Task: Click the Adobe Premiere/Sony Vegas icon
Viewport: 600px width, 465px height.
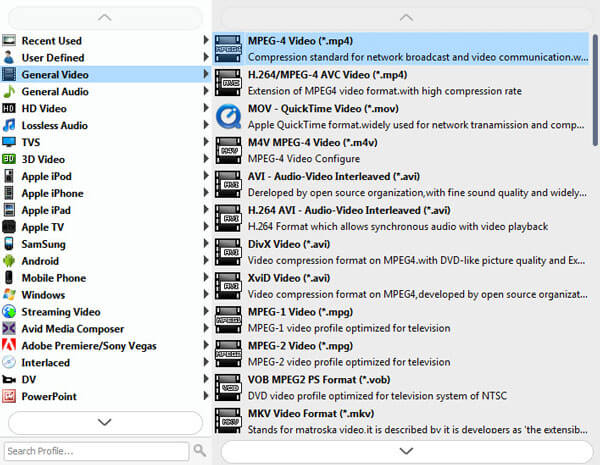Action: [9, 345]
